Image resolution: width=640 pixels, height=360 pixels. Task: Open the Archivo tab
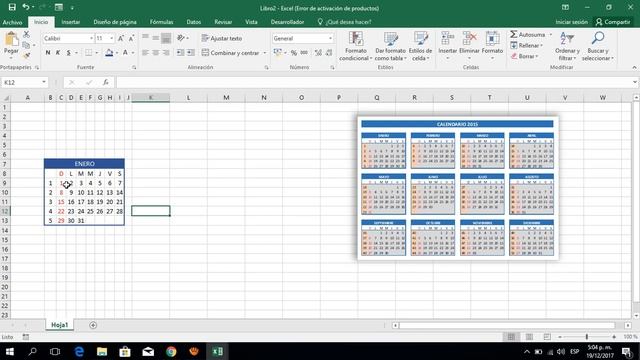[13, 22]
